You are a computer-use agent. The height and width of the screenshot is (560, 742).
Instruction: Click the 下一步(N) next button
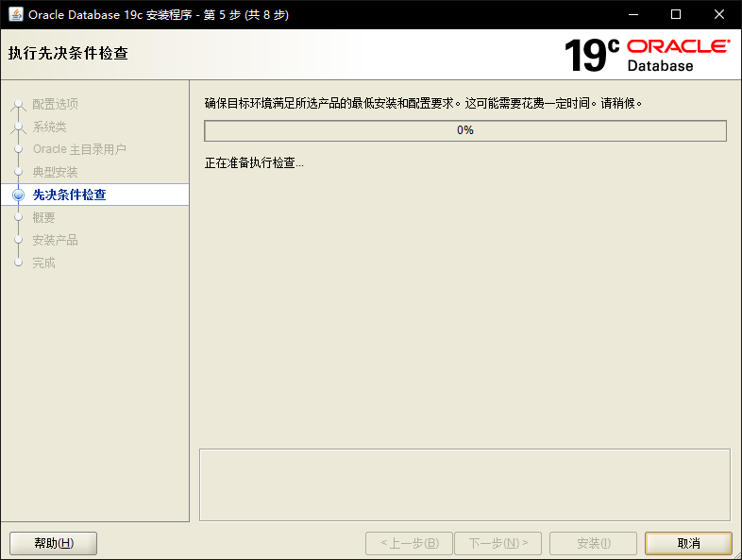[x=497, y=543]
